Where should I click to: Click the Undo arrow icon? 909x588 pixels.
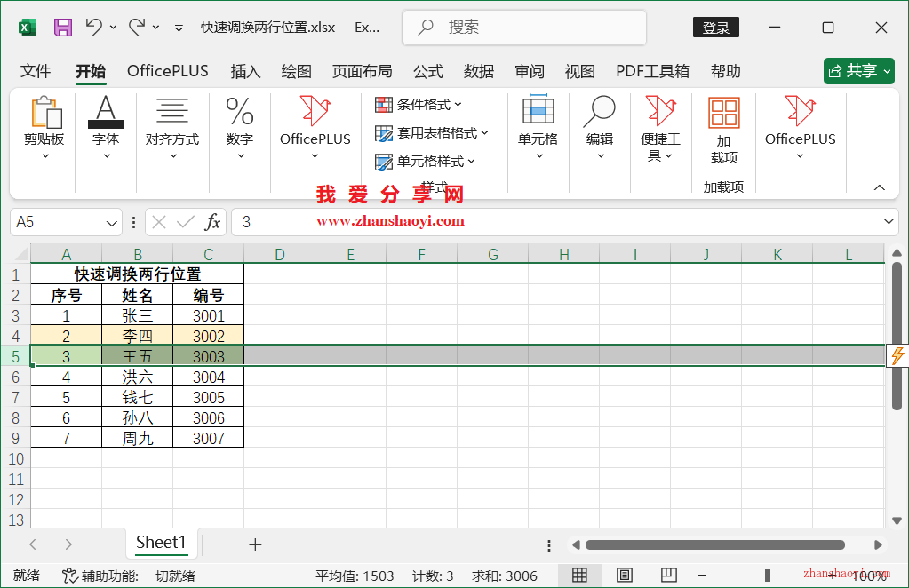point(94,27)
